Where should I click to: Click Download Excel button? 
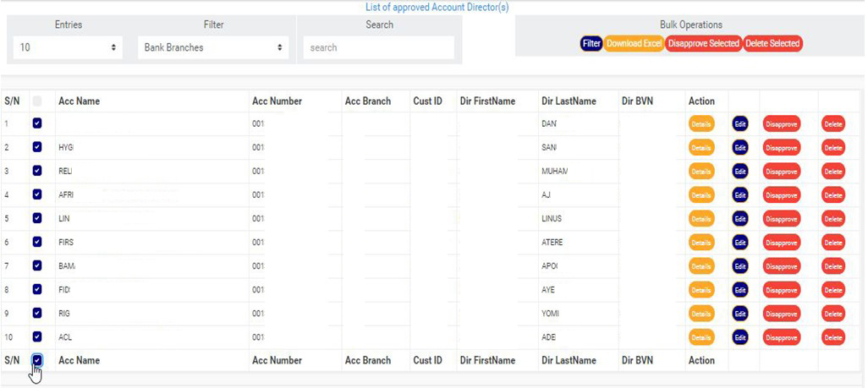634,43
